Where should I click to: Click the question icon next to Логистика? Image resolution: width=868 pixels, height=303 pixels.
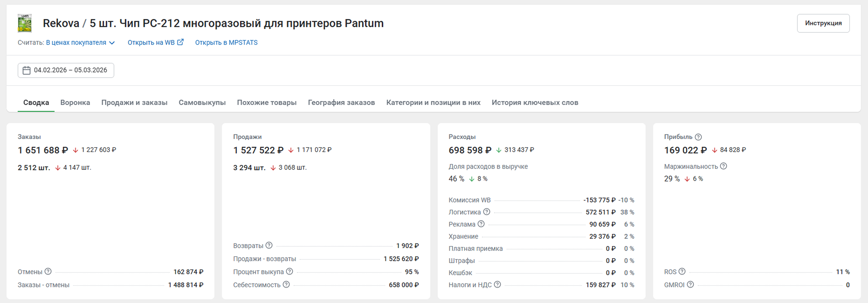click(487, 212)
